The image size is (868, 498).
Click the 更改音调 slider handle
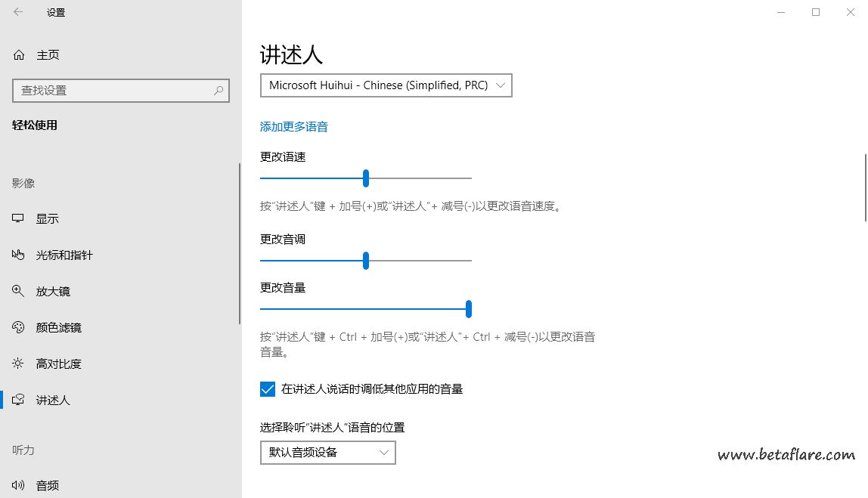tap(366, 261)
